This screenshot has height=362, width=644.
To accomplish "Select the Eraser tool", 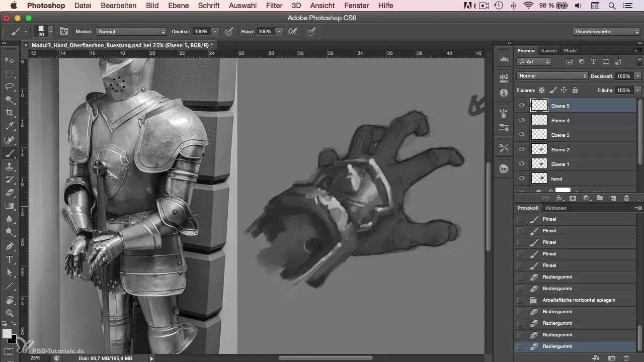I will [10, 193].
